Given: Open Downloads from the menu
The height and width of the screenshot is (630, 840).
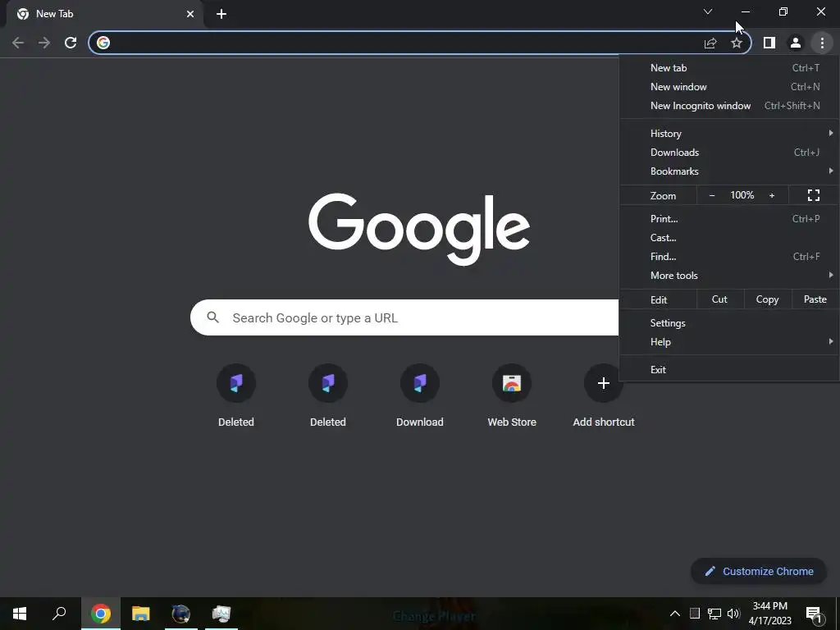Looking at the screenshot, I should click(x=729, y=152).
